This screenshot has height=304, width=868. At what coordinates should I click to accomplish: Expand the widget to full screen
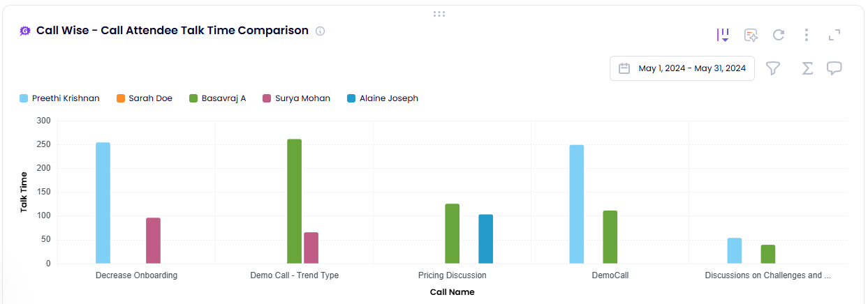tap(834, 35)
